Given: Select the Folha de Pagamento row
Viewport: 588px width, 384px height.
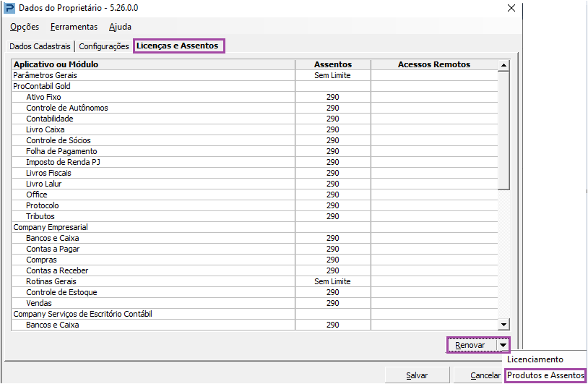Looking at the screenshot, I should click(254, 152).
